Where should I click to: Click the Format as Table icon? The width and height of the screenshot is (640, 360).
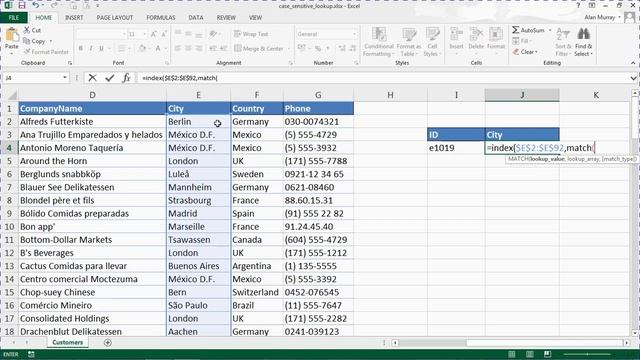[409, 34]
